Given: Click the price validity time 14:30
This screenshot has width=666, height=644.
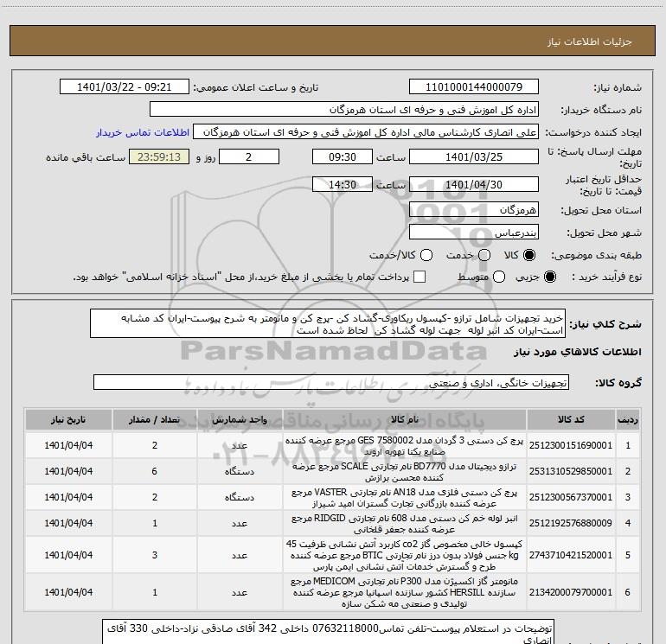Looking at the screenshot, I should point(343,184).
